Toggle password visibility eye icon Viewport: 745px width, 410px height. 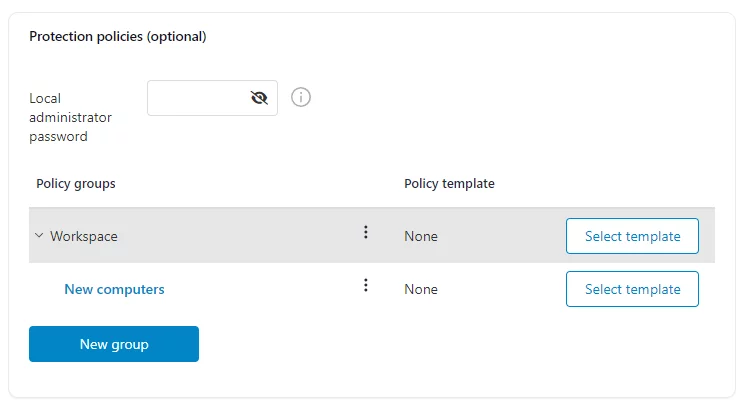tap(260, 98)
